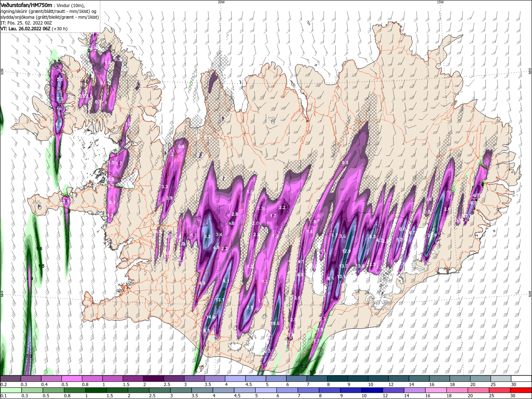The height and width of the screenshot is (399, 532).
Task: Click the 8.3 precipitation value on map
Action: [208, 236]
